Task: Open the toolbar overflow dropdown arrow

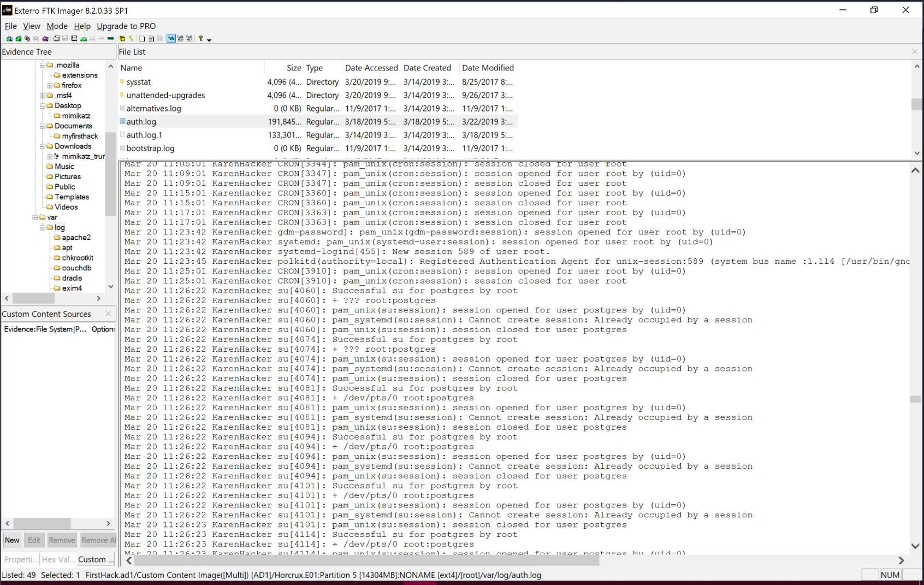Action: (209, 39)
